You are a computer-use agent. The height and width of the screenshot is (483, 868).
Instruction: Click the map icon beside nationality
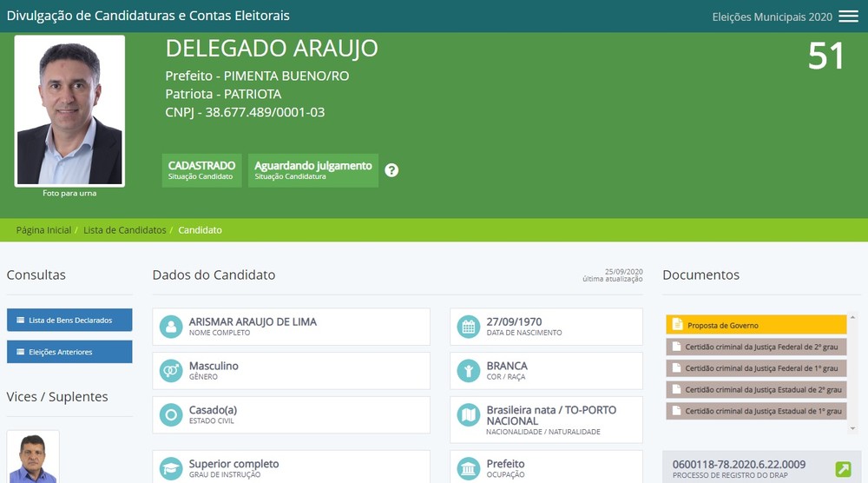tap(469, 415)
